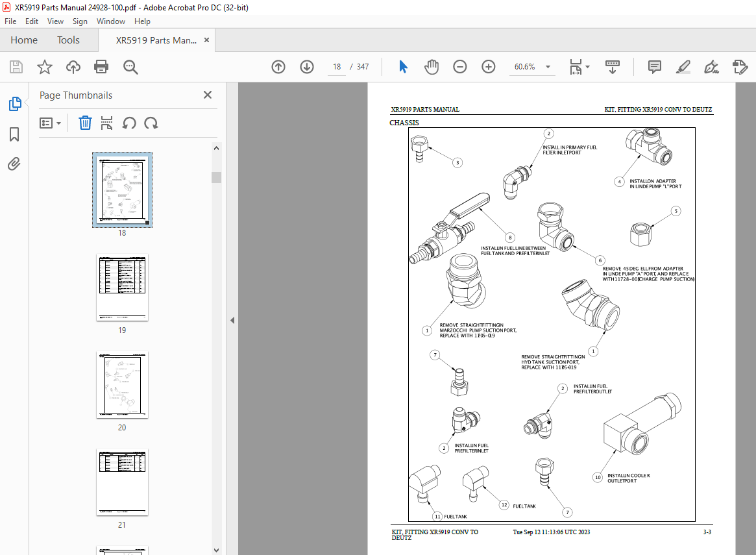Print the document using printer icon
The image size is (756, 555).
[101, 67]
